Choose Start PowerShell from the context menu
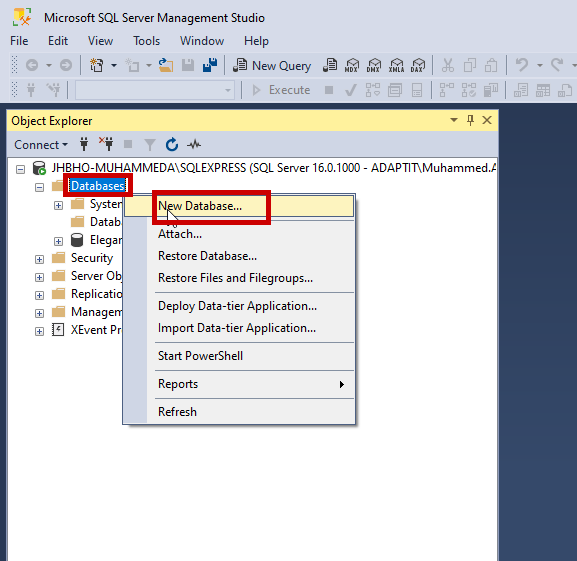This screenshot has height=561, width=577. [x=239, y=356]
